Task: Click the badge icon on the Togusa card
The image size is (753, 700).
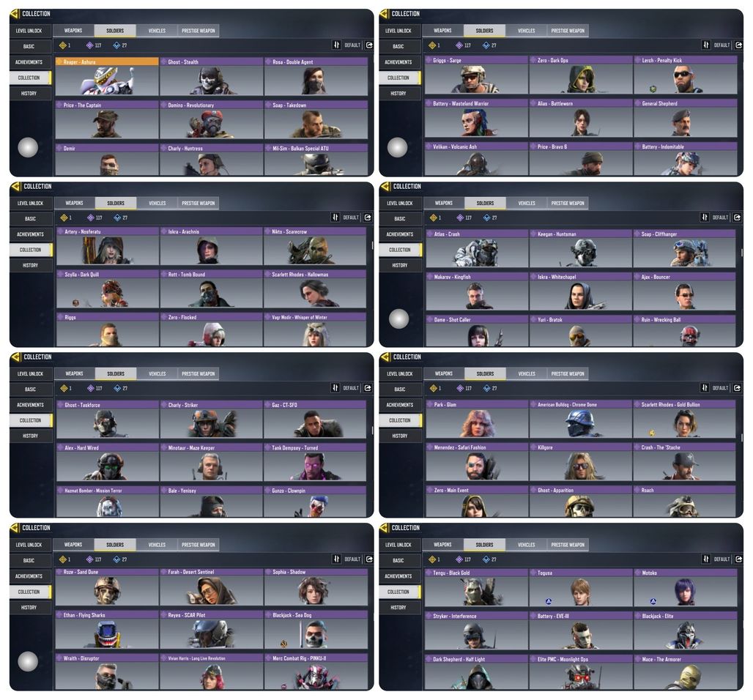Action: pos(549,601)
